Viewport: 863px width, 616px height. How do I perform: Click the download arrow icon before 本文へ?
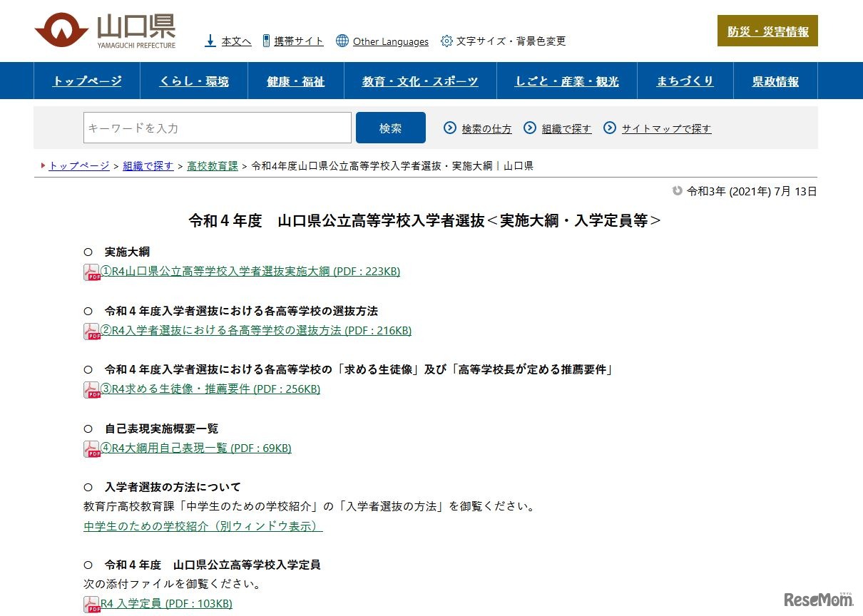[x=210, y=40]
